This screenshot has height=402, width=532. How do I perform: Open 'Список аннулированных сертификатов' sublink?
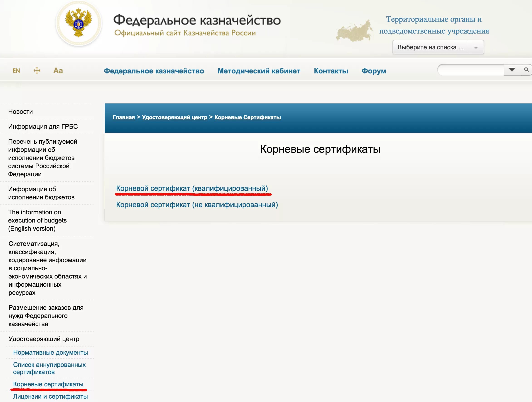[x=49, y=368]
